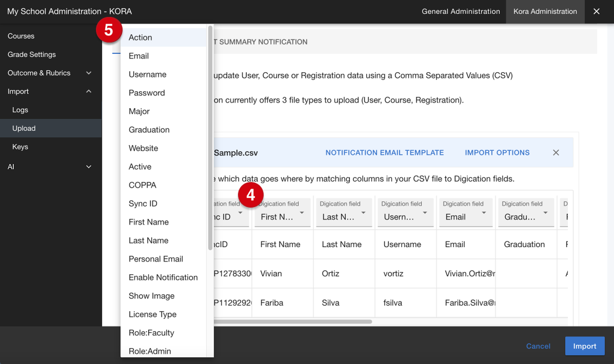Screen dimensions: 614x364
Task: Open the Graduation field dropdown
Action: [x=526, y=213]
